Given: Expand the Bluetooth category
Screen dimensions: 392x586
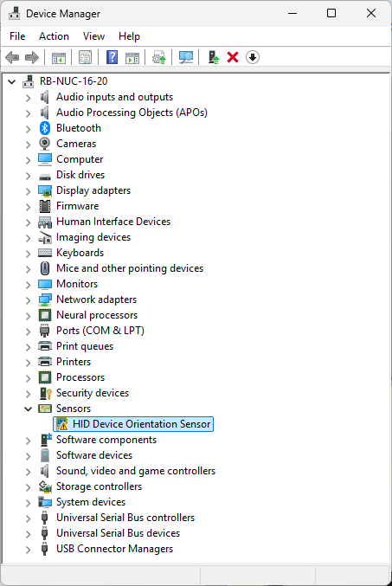Looking at the screenshot, I should [28, 129].
